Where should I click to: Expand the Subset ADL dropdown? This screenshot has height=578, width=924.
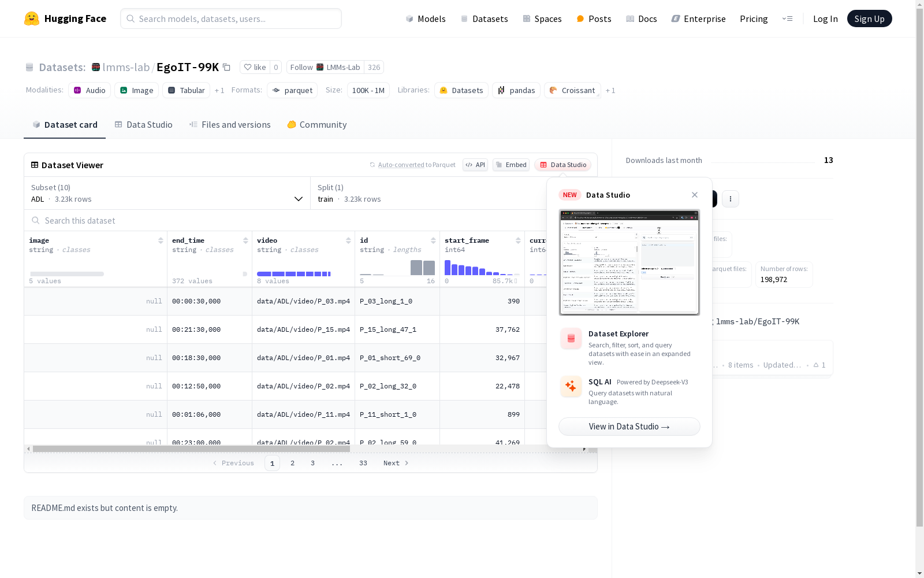(167, 193)
